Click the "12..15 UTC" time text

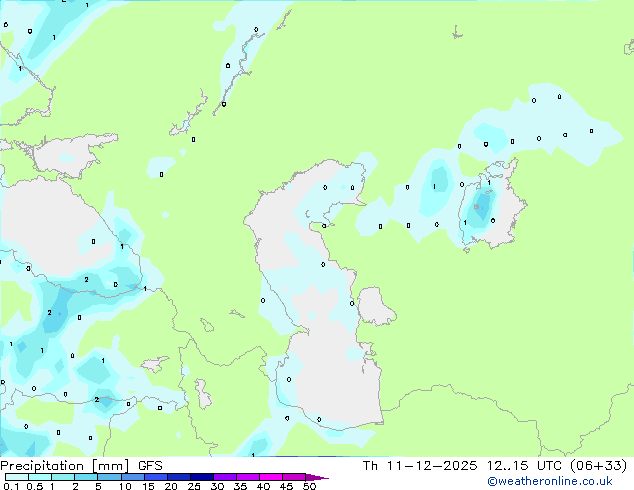[x=524, y=466]
